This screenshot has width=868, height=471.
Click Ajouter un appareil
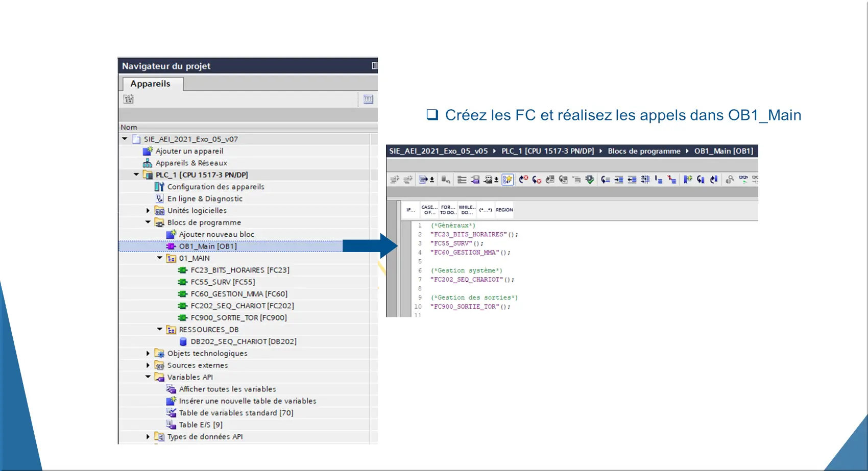click(189, 151)
